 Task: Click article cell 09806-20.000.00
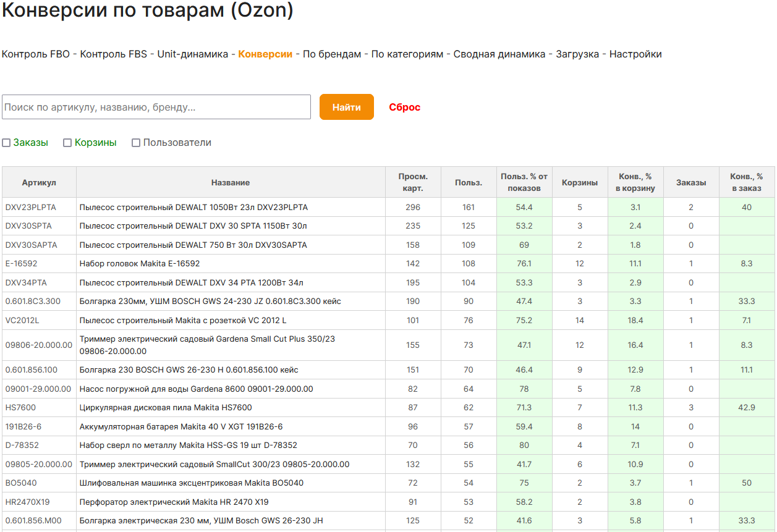tap(39, 345)
